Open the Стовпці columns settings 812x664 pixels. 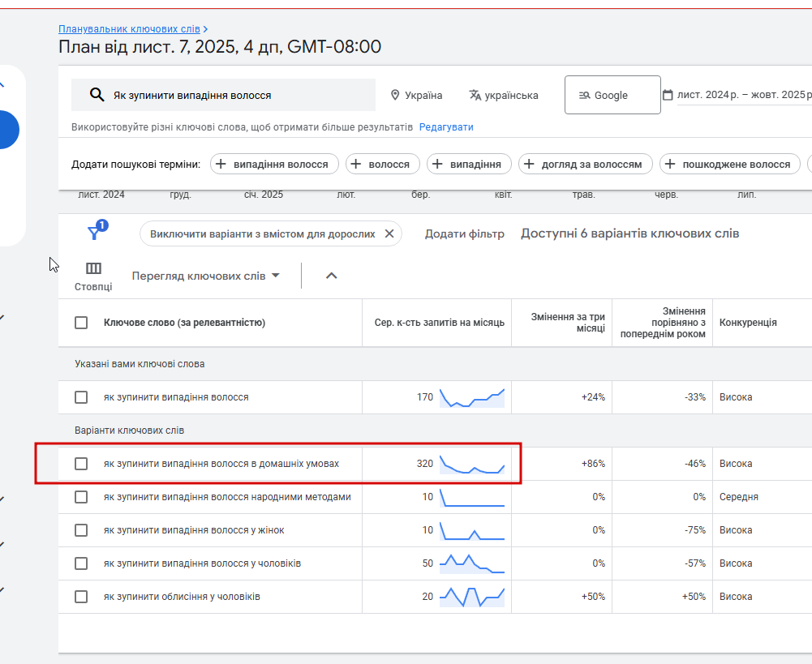click(x=93, y=276)
